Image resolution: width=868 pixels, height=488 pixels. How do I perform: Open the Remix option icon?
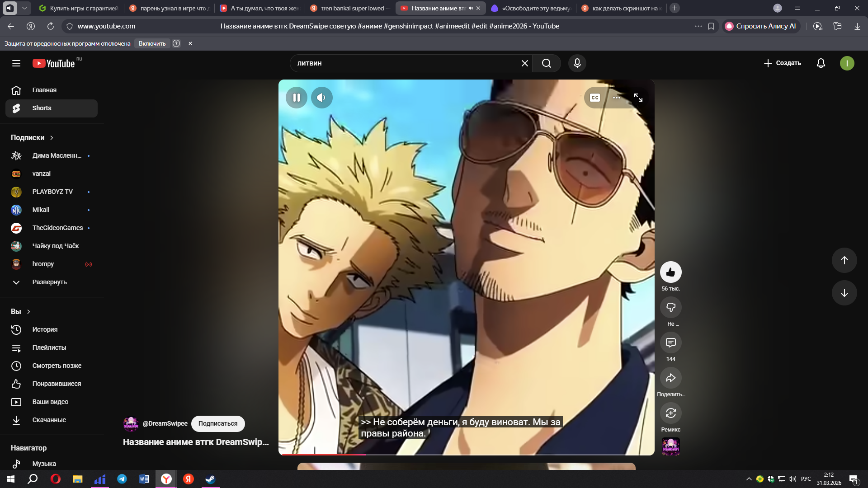pos(670,413)
